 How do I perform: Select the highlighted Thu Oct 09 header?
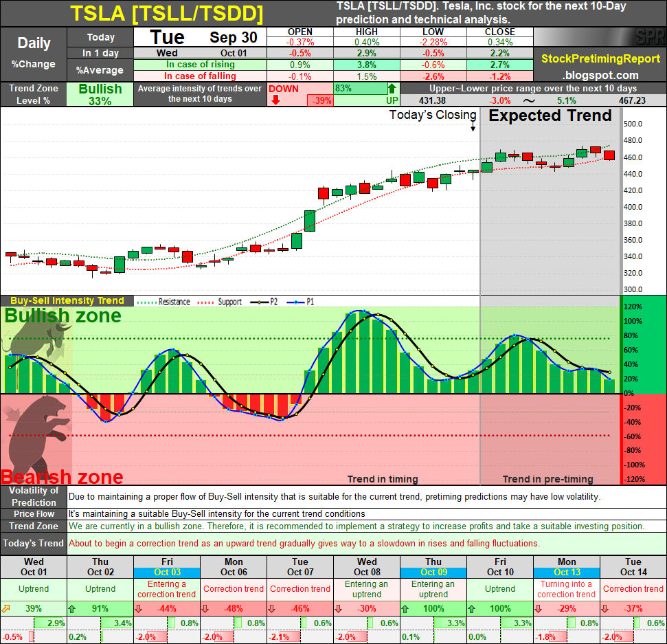click(x=433, y=567)
